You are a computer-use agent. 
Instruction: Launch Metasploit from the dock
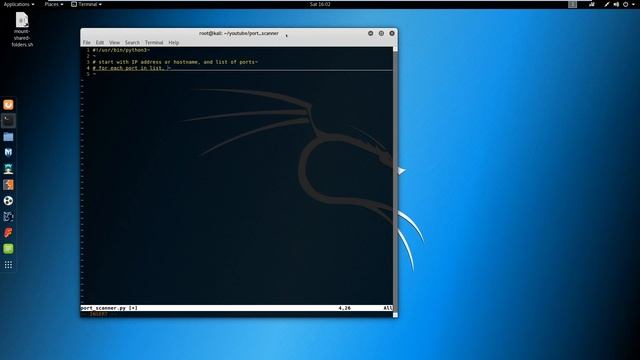[x=8, y=153]
